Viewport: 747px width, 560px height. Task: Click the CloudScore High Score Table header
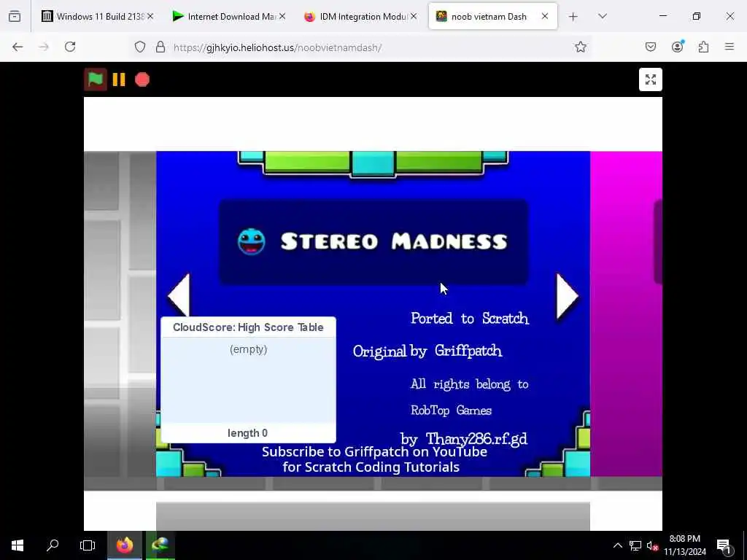(248, 327)
